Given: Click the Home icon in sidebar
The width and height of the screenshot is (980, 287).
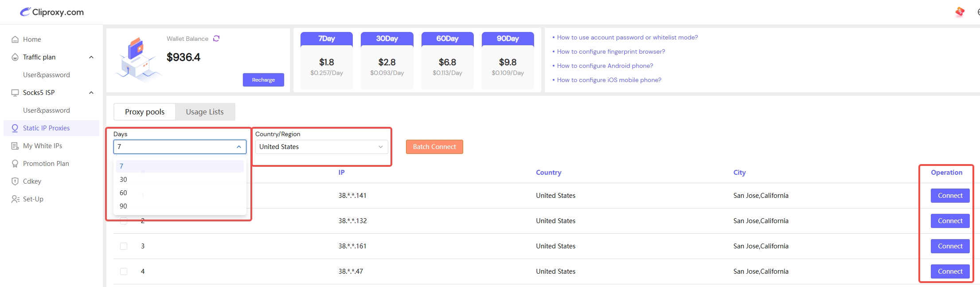Looking at the screenshot, I should pos(15,39).
